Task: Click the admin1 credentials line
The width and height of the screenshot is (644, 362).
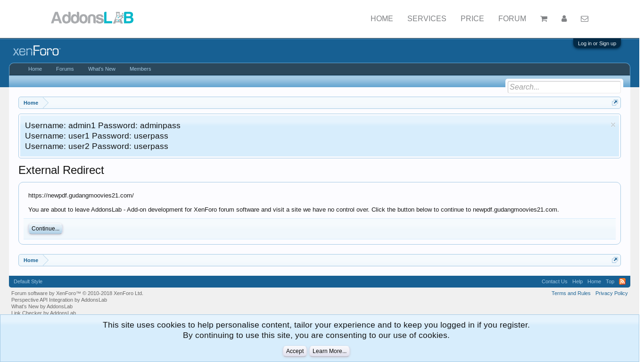Action: (103, 125)
